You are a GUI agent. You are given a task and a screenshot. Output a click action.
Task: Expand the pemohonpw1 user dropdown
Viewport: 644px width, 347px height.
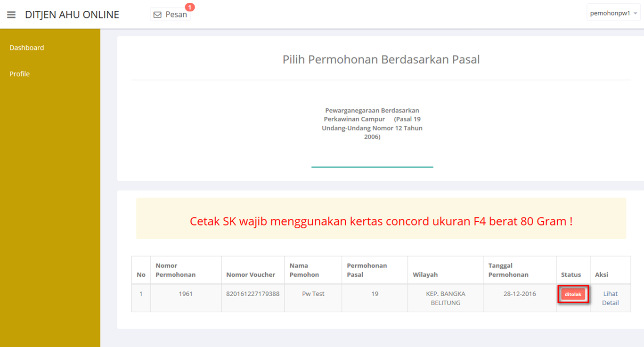click(613, 13)
